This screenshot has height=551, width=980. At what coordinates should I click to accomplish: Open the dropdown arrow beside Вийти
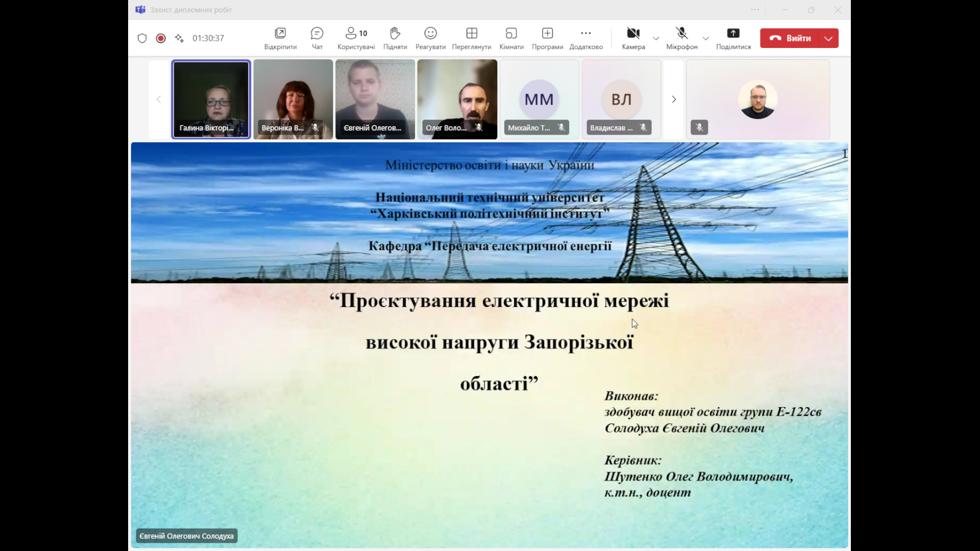(x=828, y=38)
